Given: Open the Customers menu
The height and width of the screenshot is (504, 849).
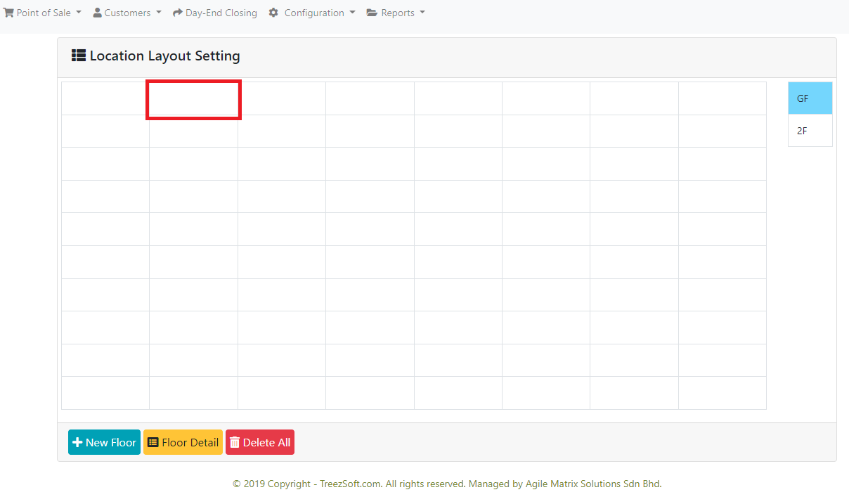Looking at the screenshot, I should [127, 13].
